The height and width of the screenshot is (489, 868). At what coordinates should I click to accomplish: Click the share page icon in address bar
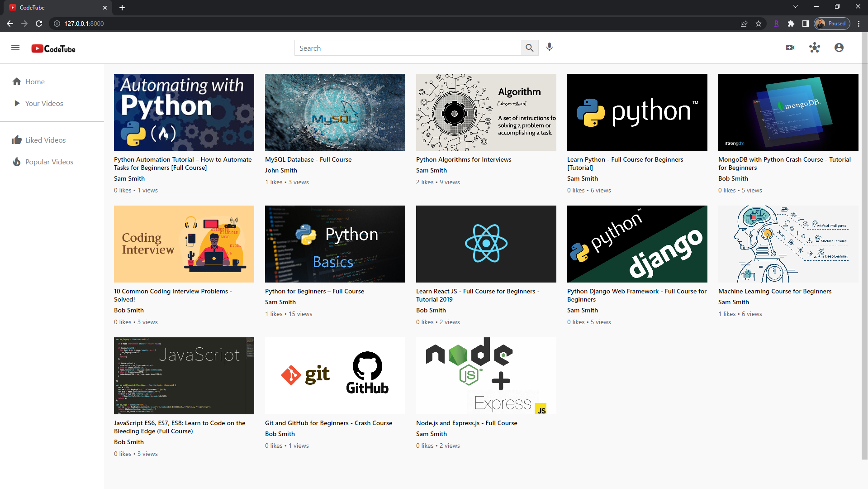pyautogui.click(x=744, y=24)
